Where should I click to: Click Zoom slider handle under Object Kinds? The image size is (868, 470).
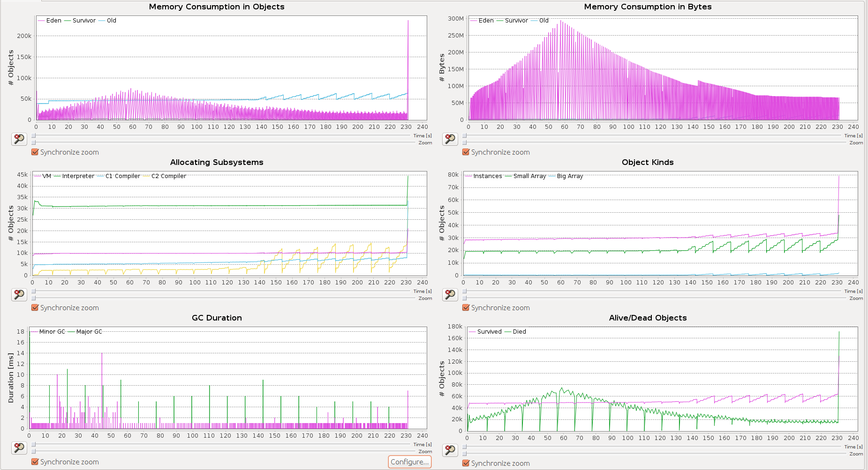tap(464, 298)
